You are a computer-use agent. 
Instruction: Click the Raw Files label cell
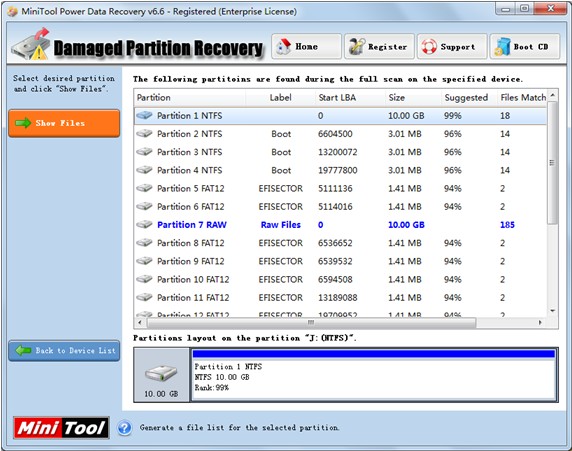click(281, 225)
